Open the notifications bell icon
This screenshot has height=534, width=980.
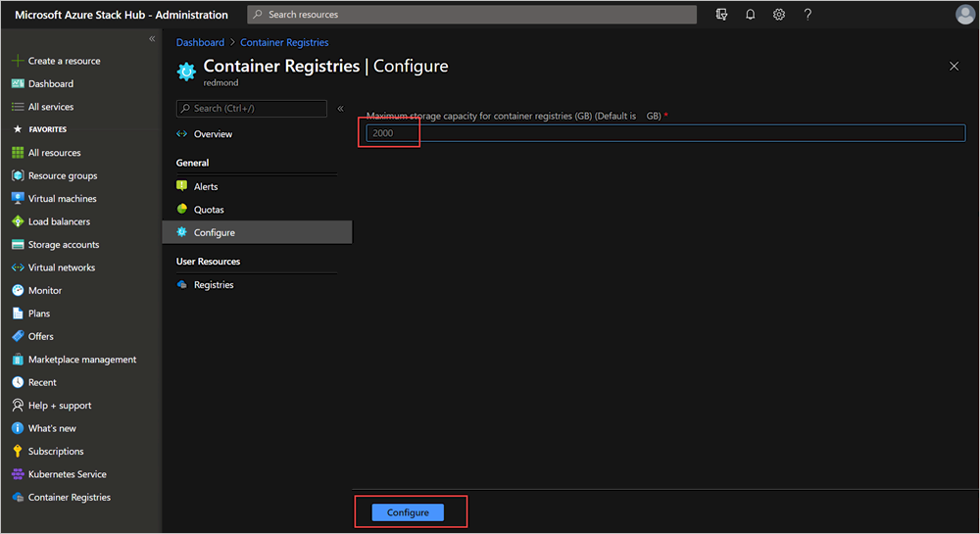coord(750,15)
